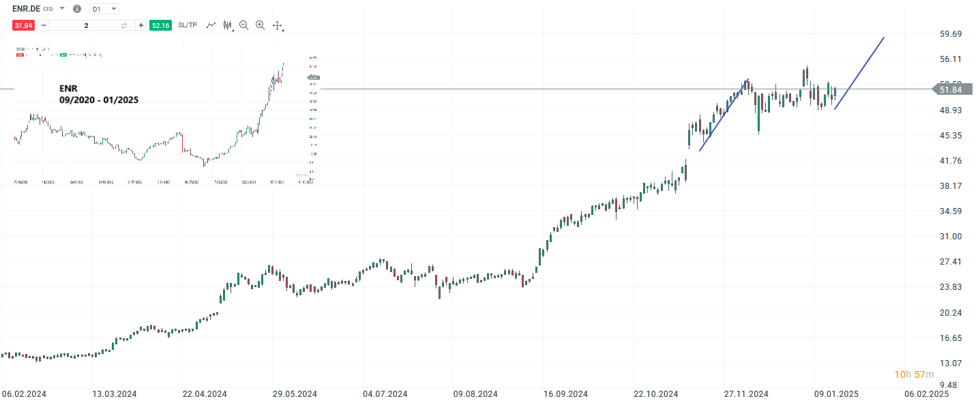The width and height of the screenshot is (980, 403).
Task: Click the zoom out magnifier icon
Action: (x=243, y=25)
